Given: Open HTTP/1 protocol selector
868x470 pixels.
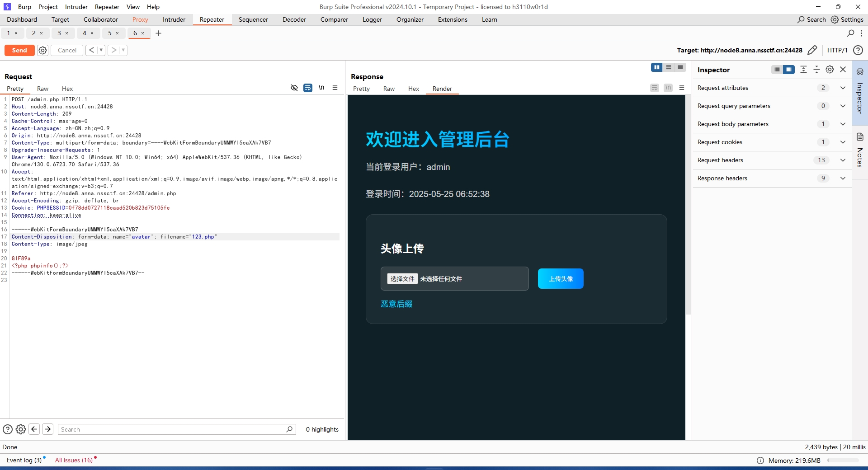Looking at the screenshot, I should pos(837,50).
